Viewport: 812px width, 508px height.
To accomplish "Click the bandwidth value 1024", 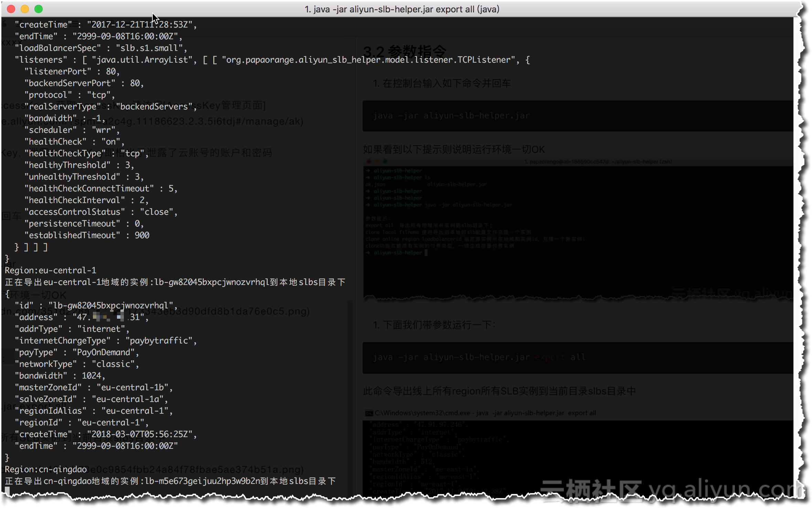I will 91,376.
